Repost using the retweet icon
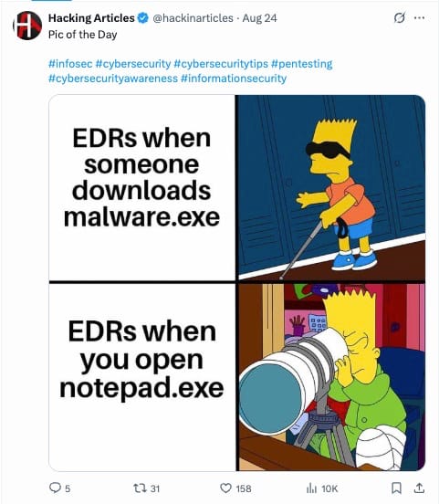Image resolution: width=439 pixels, height=504 pixels. coord(139,488)
